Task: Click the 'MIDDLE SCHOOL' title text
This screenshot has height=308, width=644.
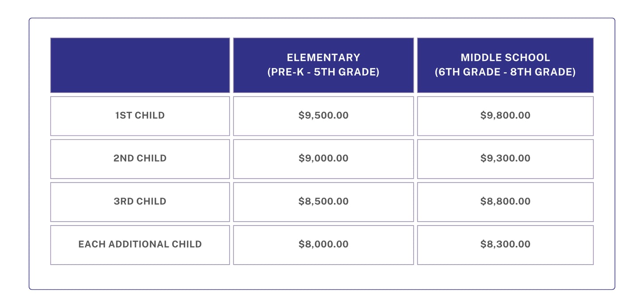Action: pyautogui.click(x=505, y=58)
